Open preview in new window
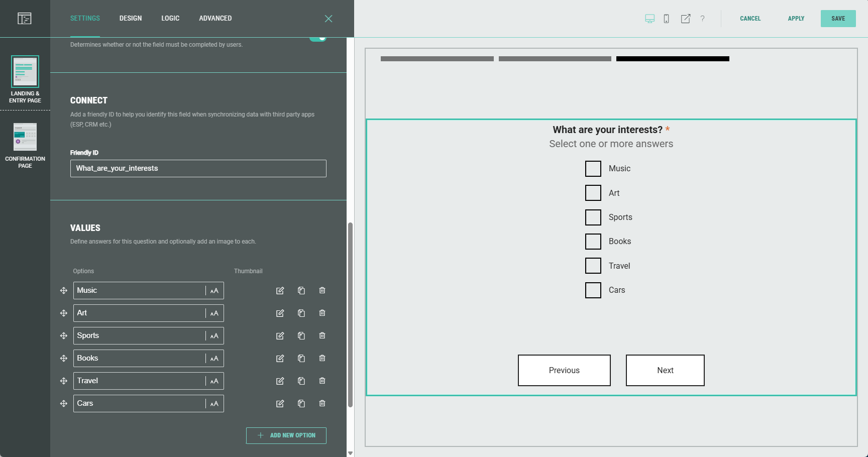 click(685, 19)
